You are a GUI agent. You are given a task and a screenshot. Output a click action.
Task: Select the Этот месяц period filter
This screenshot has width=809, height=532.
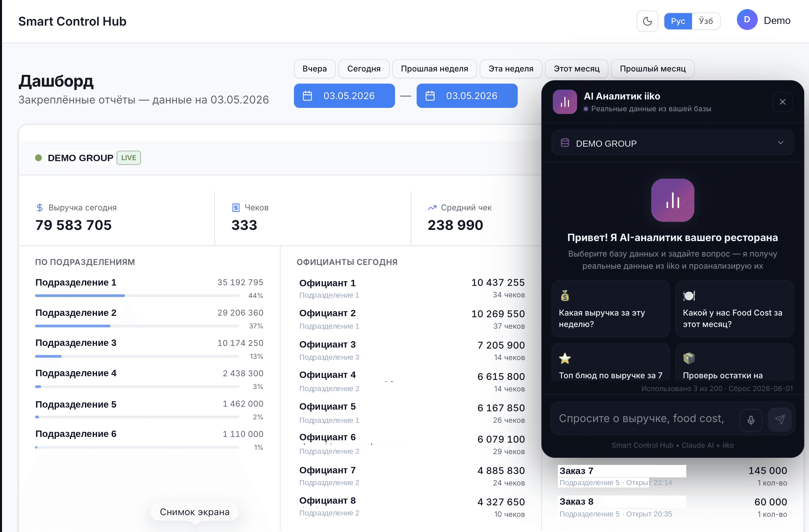[576, 69]
